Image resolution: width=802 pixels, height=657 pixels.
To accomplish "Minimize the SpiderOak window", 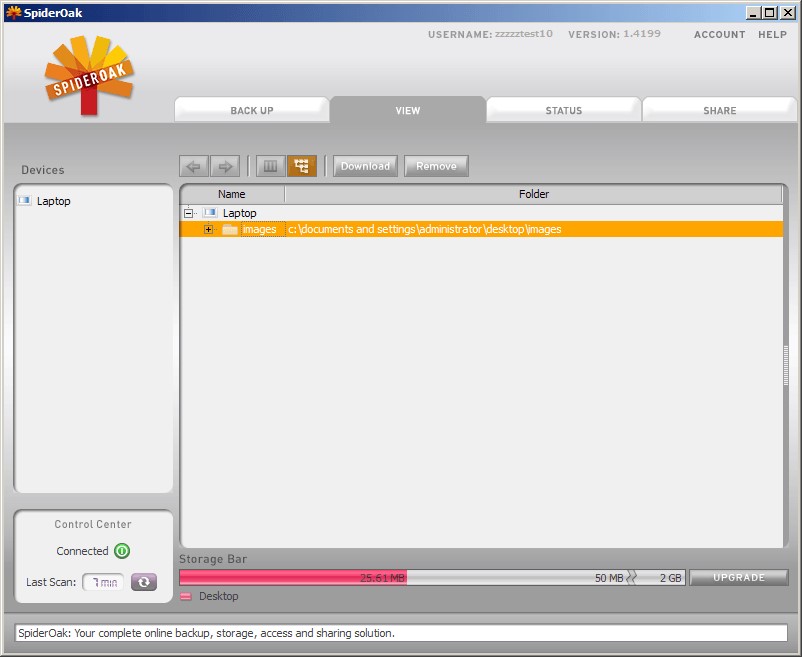I will pos(752,13).
